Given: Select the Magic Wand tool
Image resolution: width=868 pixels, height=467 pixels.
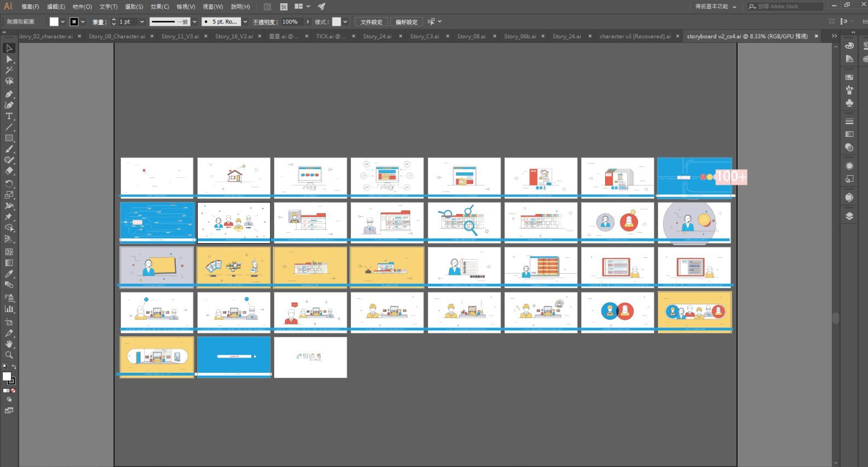Looking at the screenshot, I should pyautogui.click(x=9, y=70).
